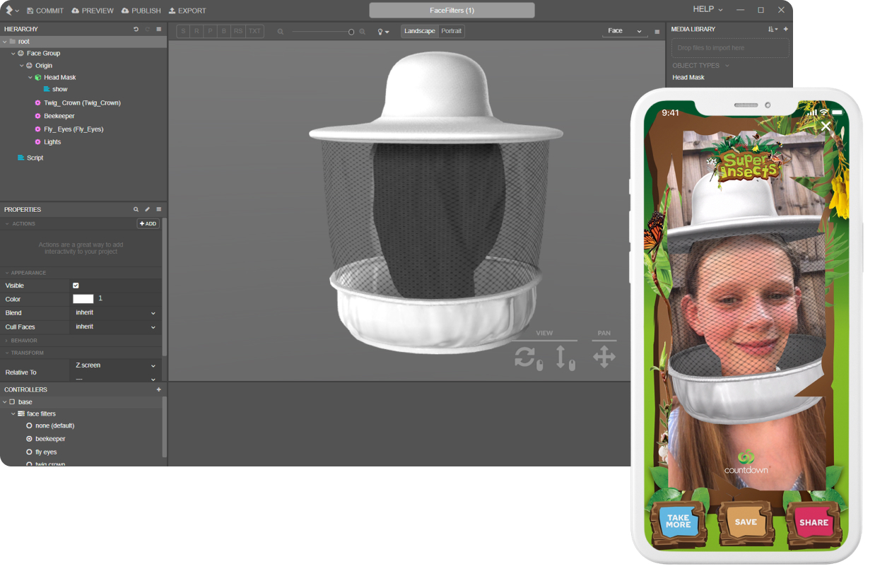Open the lightbulb lighting options in viewport toolbar
Image resolution: width=892 pixels, height=588 pixels.
pos(383,31)
